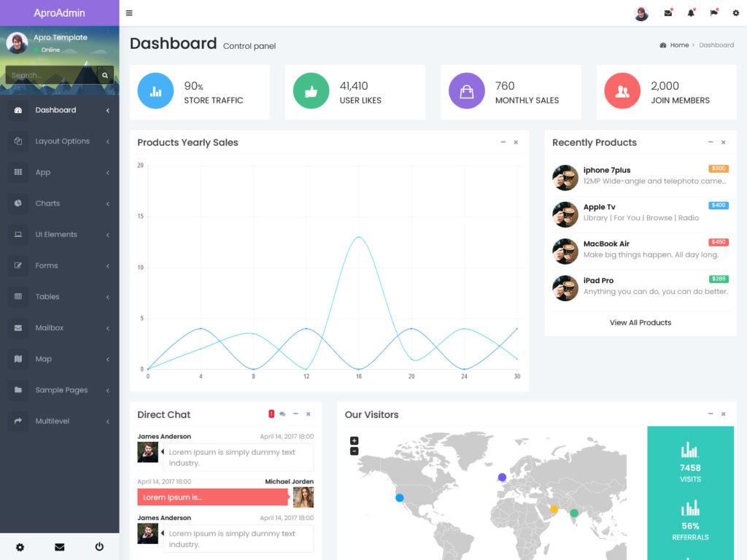This screenshot has height=560, width=747.
Task: Collapse the Products Yearly Sales panel
Action: [x=502, y=142]
